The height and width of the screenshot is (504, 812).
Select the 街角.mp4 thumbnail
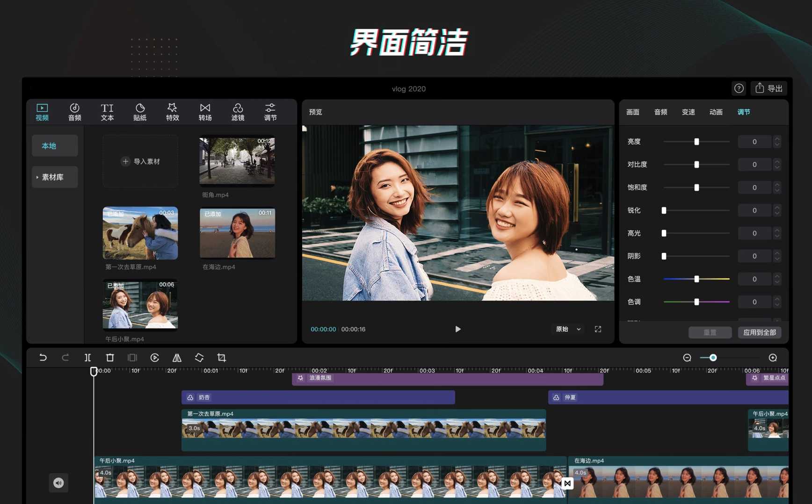(237, 161)
